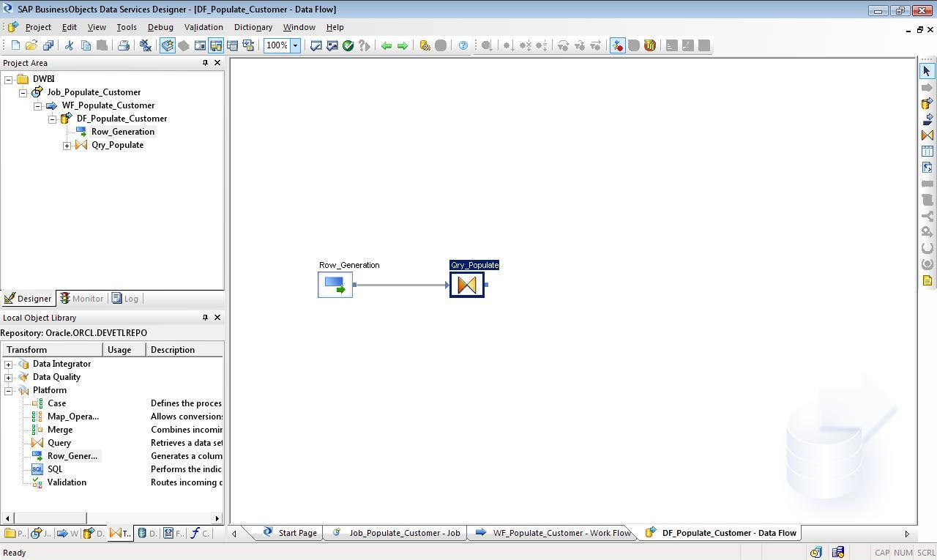Viewport: 937px width, 560px height.
Task: Click the Open folder toolbar icon
Action: click(31, 45)
